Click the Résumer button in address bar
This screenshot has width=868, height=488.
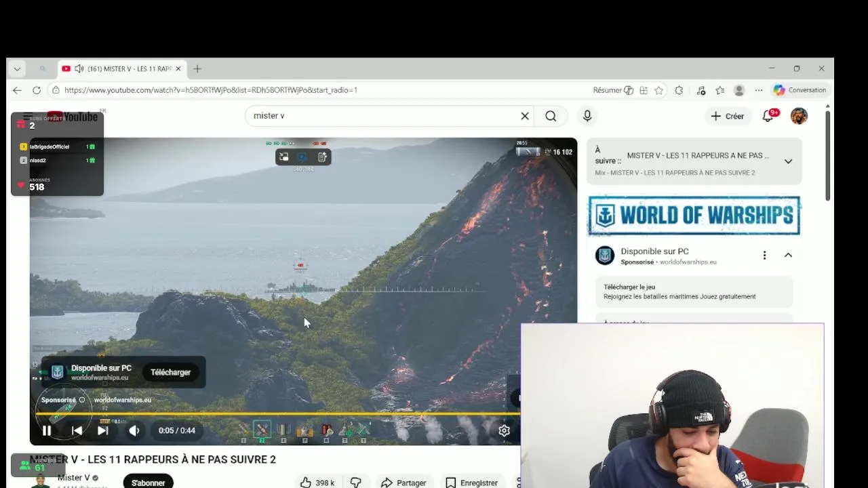pos(613,90)
